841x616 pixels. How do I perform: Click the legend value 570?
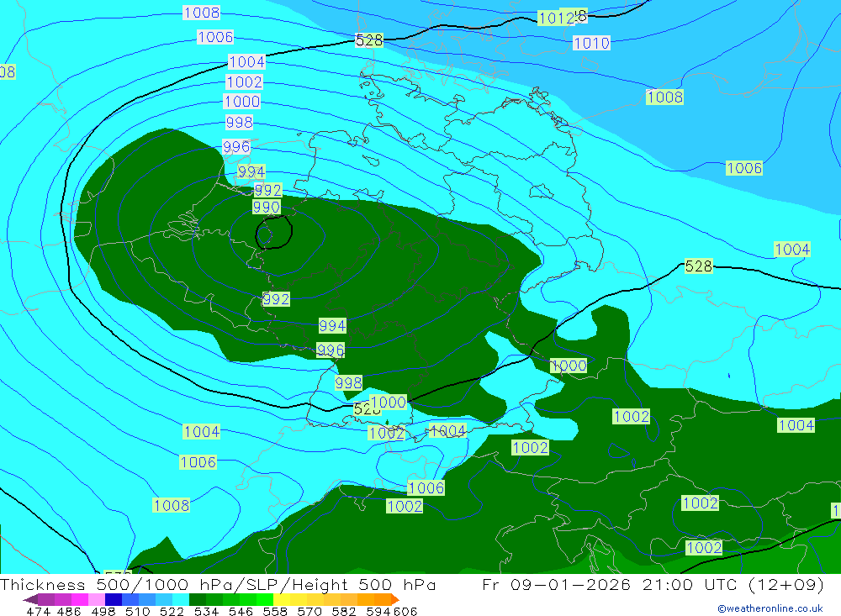click(x=309, y=611)
